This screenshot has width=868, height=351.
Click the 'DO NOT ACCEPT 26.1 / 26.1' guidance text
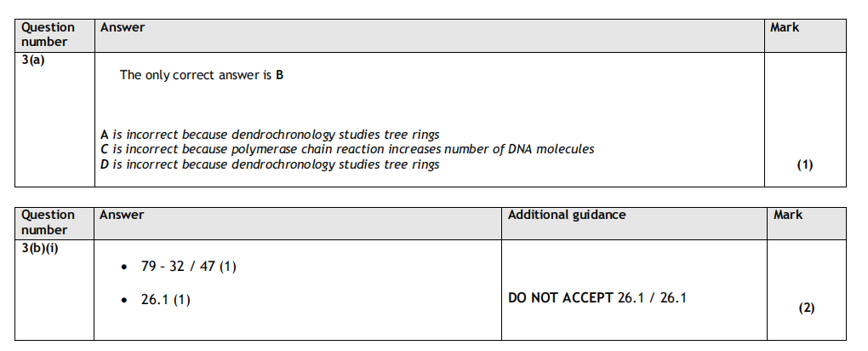(x=597, y=298)
